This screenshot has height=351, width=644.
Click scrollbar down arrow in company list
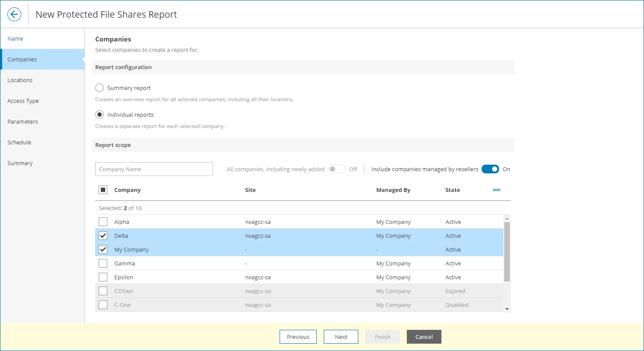[507, 309]
